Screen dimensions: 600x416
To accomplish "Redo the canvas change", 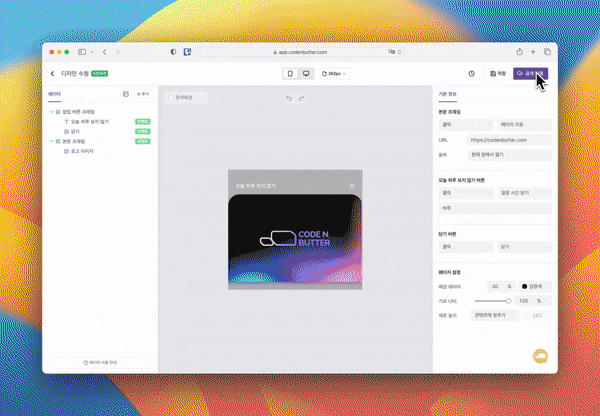I will [x=302, y=98].
